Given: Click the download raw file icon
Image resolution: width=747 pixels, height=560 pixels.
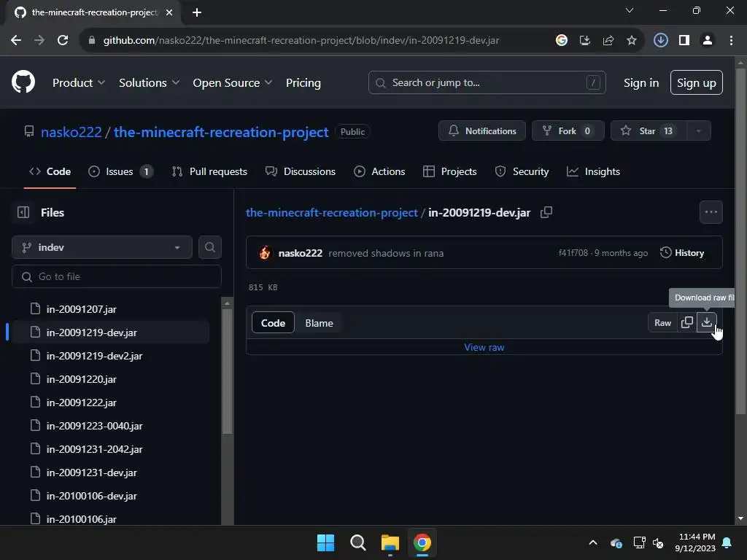Looking at the screenshot, I should coord(706,322).
